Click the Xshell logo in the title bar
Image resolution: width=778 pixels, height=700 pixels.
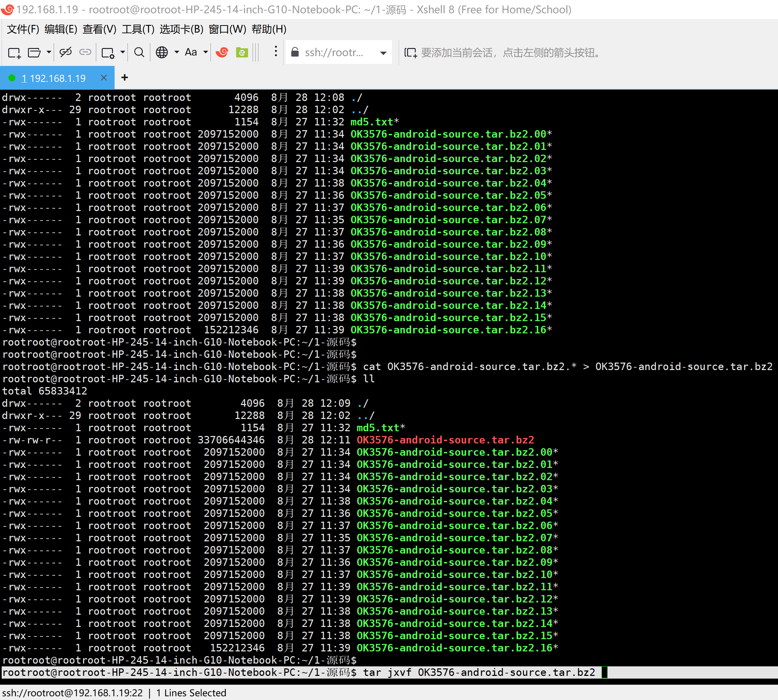pos(7,10)
